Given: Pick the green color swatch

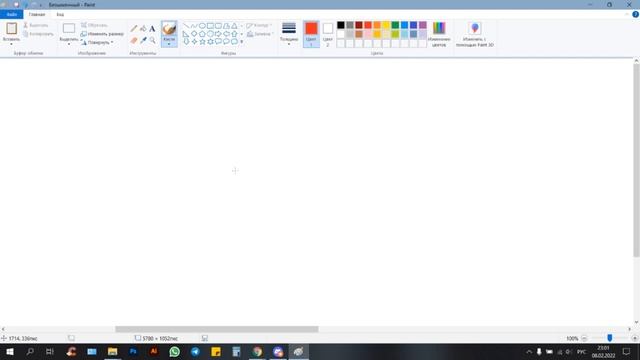Looking at the screenshot, I should click(x=395, y=25).
